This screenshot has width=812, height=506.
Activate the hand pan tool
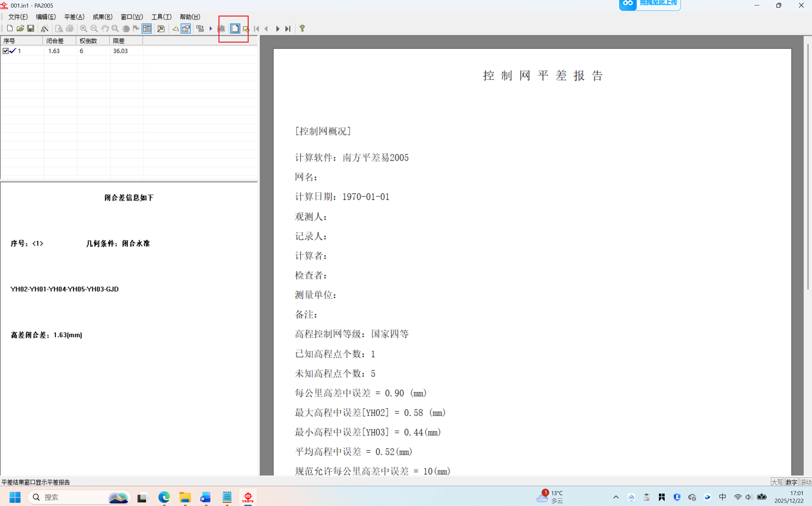pyautogui.click(x=105, y=28)
